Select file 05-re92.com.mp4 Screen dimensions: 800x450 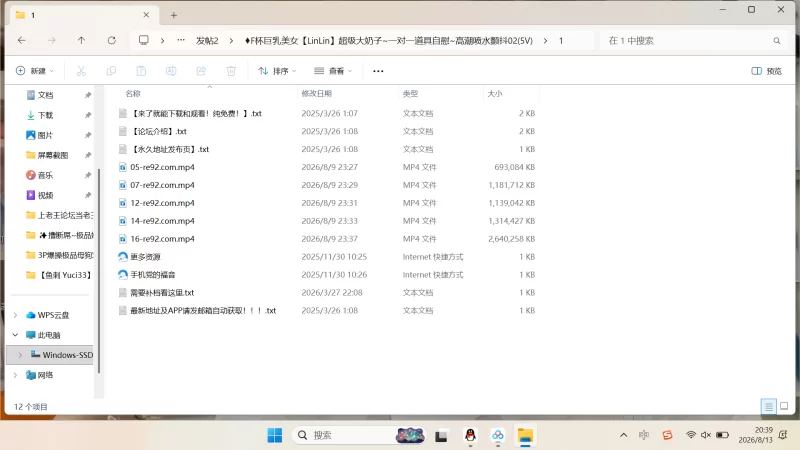pos(162,167)
